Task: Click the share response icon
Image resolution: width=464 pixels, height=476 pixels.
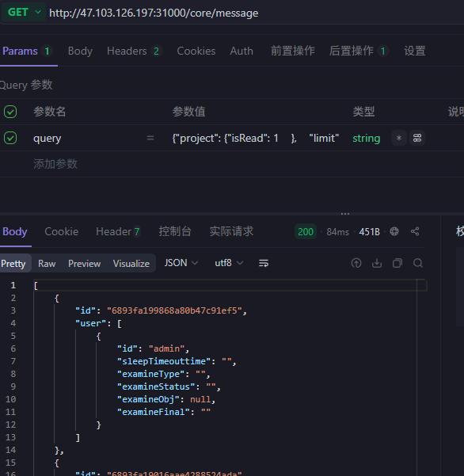Action: pyautogui.click(x=415, y=231)
